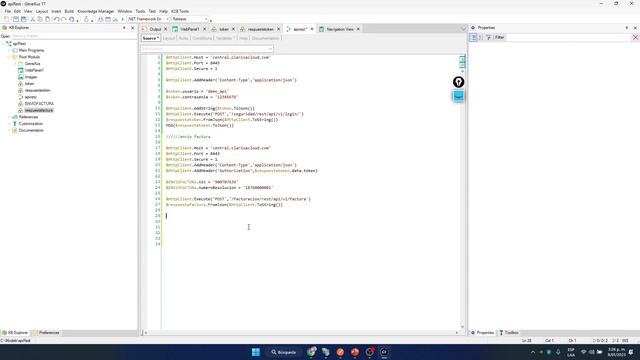Collapse the Root Module tree node
Viewport: 640px width, 360px height.
tap(9, 57)
